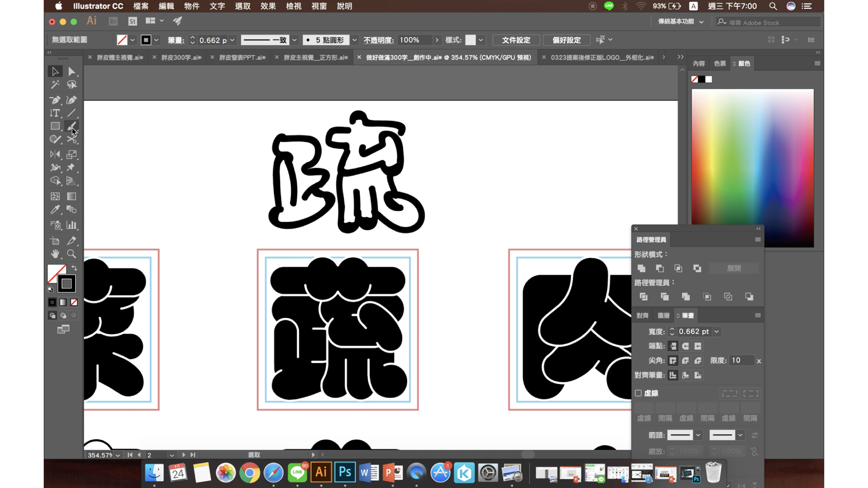
Task: Select the Curvature tool
Action: [x=71, y=100]
